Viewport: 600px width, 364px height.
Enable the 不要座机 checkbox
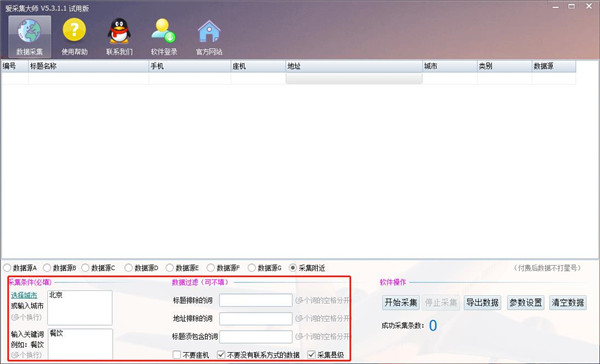click(176, 355)
